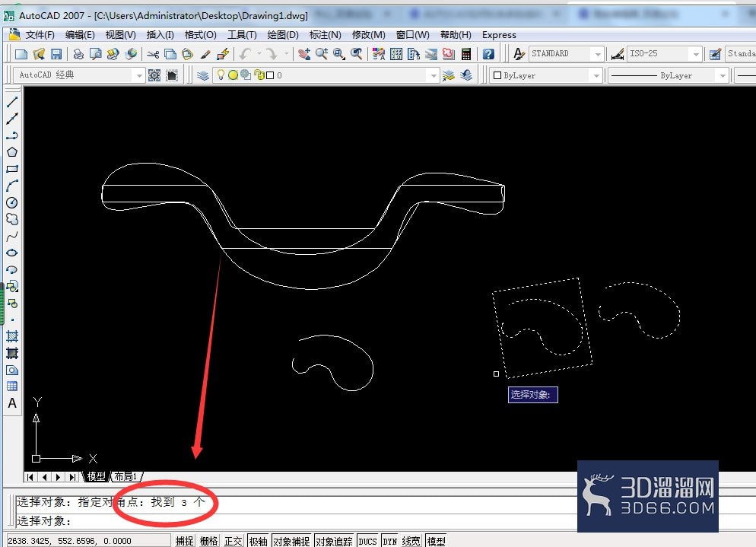Screen dimensions: 756x547
Task: Choose the Multiline Text tool
Action: pyautogui.click(x=12, y=403)
